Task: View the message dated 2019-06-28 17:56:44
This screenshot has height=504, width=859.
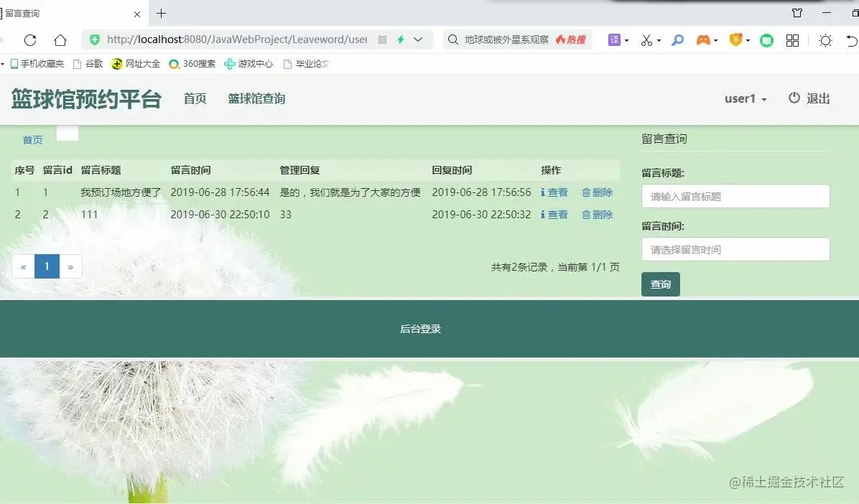Action: [x=554, y=192]
